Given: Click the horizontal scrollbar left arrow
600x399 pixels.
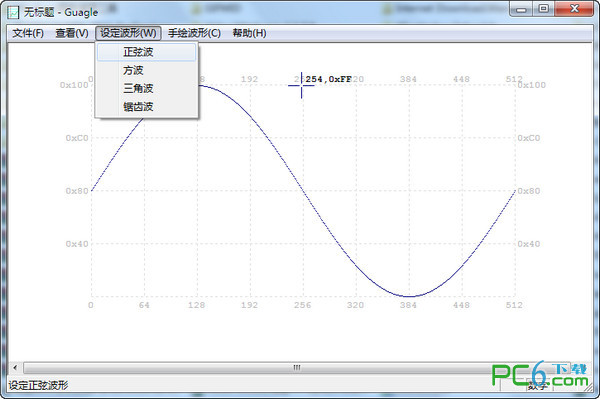Looking at the screenshot, I should [x=15, y=368].
